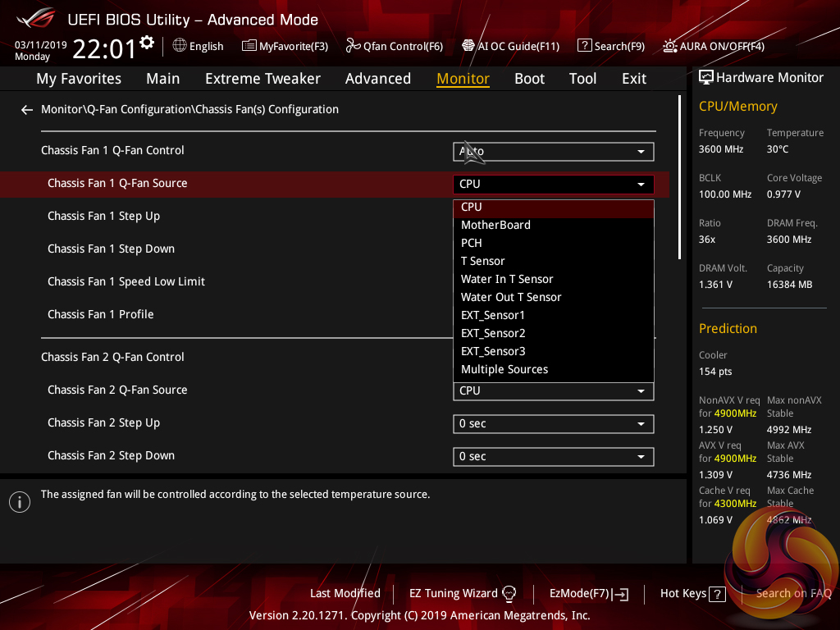Go back using the left arrow icon
Image resolution: width=840 pixels, height=630 pixels.
point(27,110)
